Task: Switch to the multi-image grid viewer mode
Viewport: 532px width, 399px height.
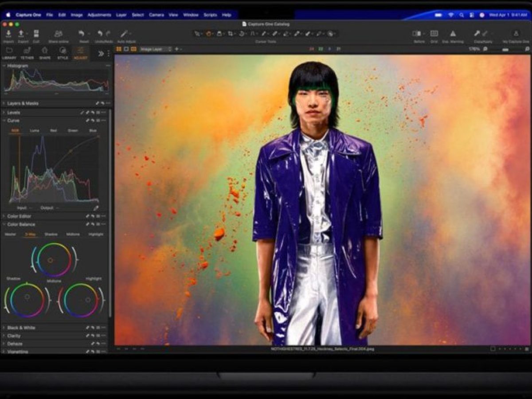Action: 119,49
